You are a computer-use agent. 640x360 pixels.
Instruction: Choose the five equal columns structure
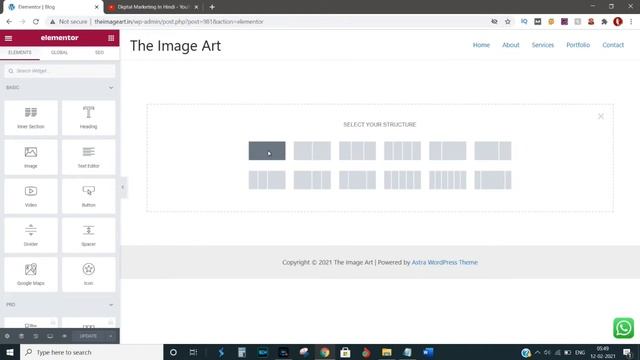402,180
